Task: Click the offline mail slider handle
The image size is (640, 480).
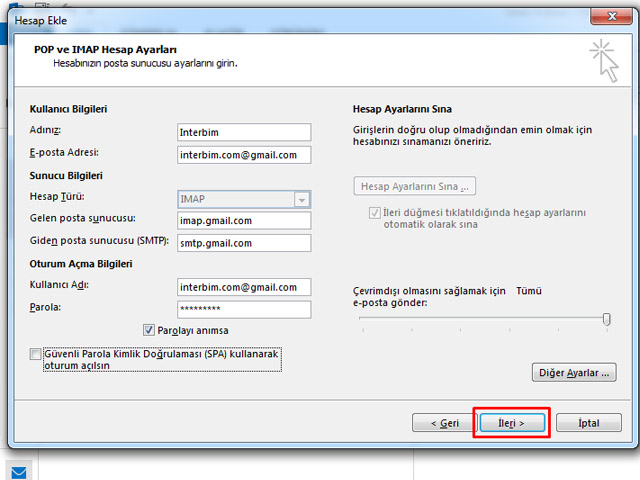Action: coord(606,319)
